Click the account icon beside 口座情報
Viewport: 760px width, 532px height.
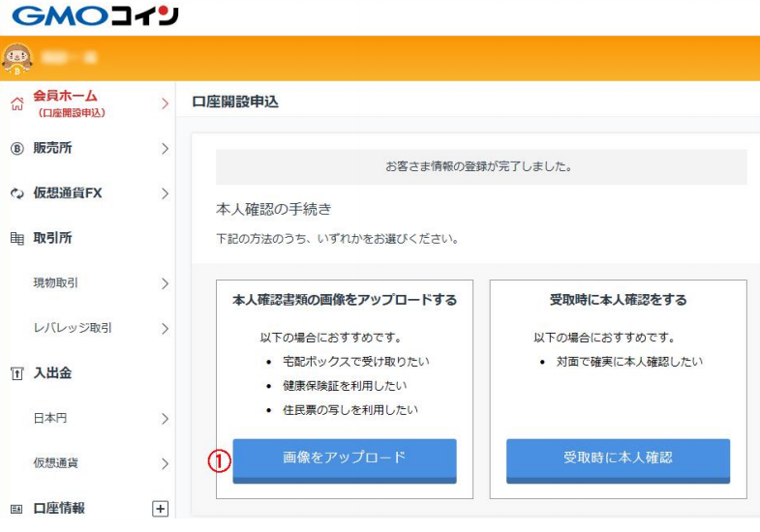pos(15,509)
